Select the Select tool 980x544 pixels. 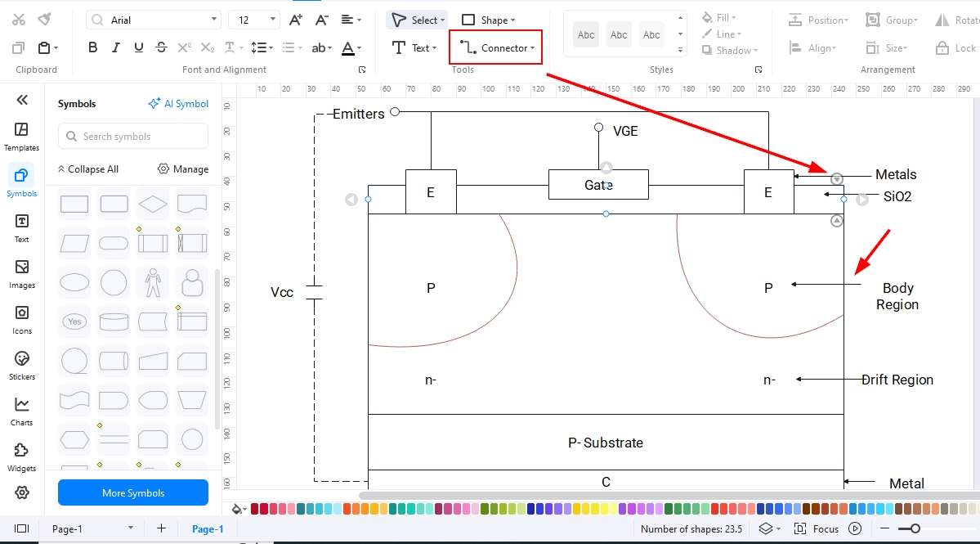[x=416, y=19]
